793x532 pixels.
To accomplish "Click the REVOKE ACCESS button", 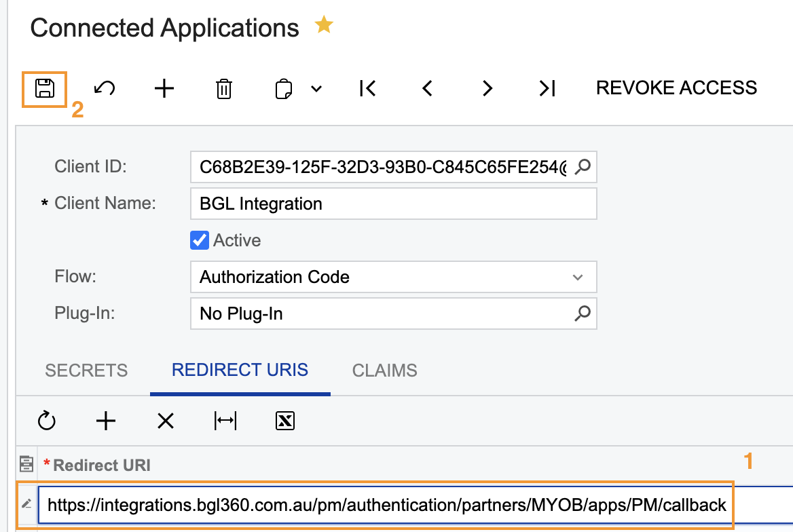I will 676,88.
